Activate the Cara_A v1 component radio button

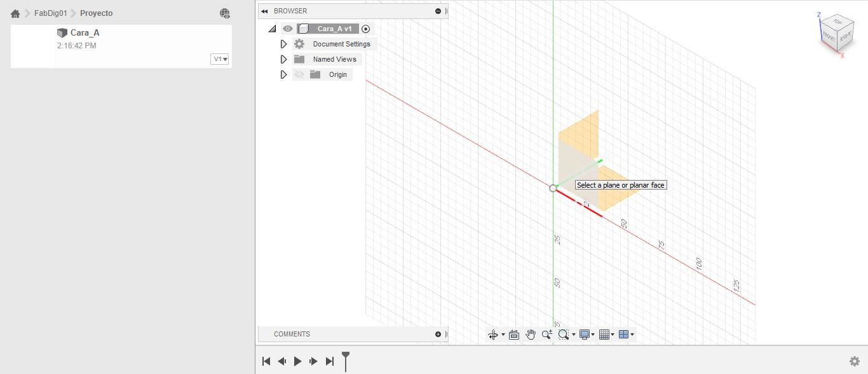tap(365, 29)
